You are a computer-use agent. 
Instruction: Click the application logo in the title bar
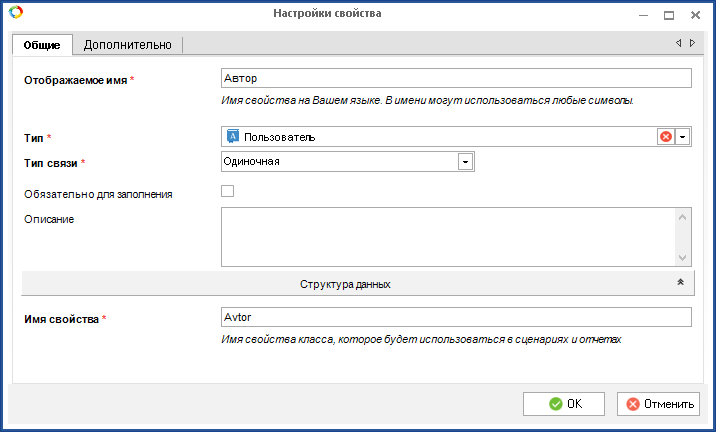click(x=16, y=12)
